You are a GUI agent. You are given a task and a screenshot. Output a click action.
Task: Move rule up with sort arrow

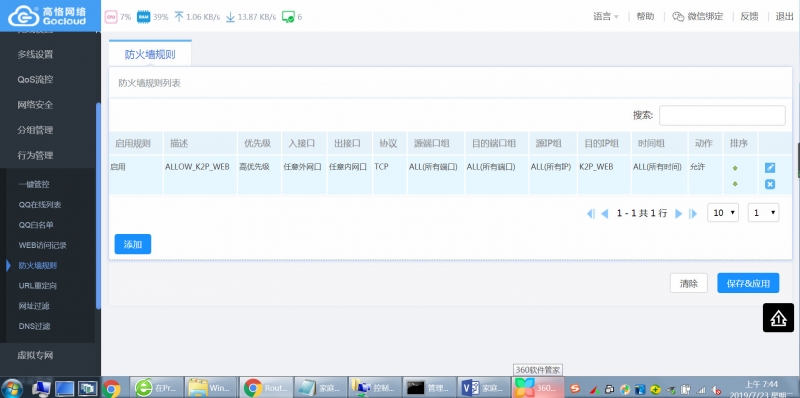tap(735, 168)
